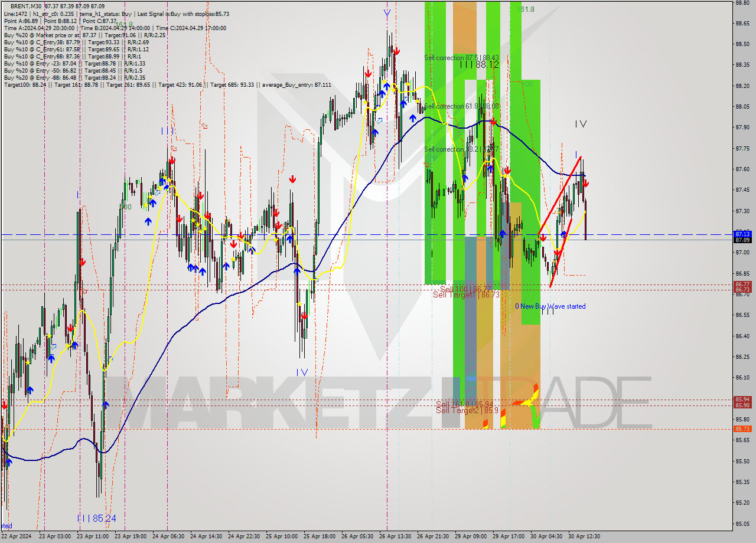Select the 'Sell 161.8 | 85.94' label

tap(464, 404)
